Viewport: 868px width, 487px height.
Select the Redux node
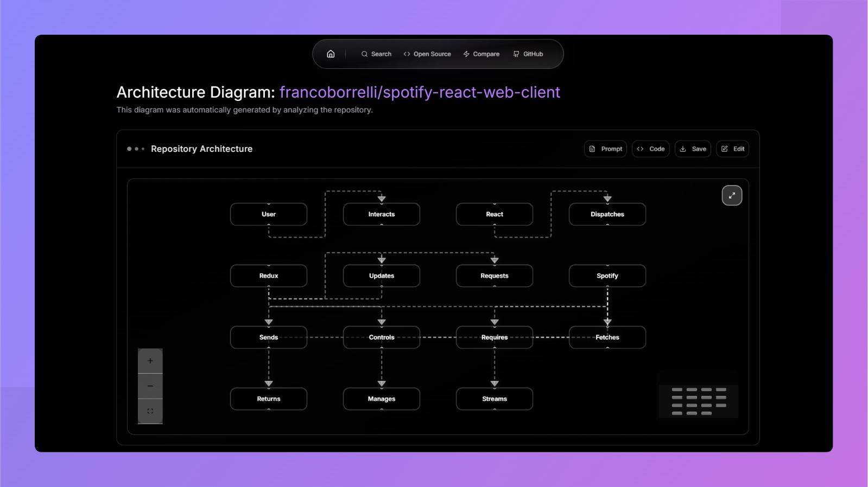(x=269, y=276)
